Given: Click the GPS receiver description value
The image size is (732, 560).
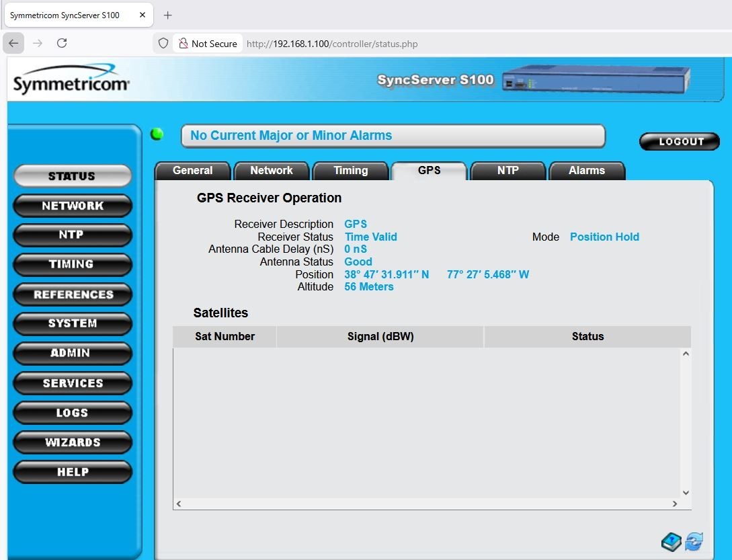Looking at the screenshot, I should point(356,224).
